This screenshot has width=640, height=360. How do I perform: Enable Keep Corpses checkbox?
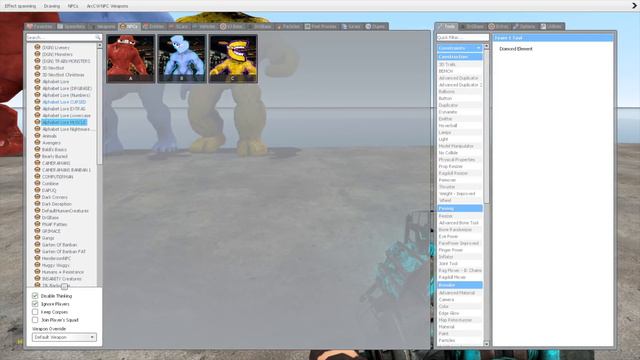tap(35, 312)
